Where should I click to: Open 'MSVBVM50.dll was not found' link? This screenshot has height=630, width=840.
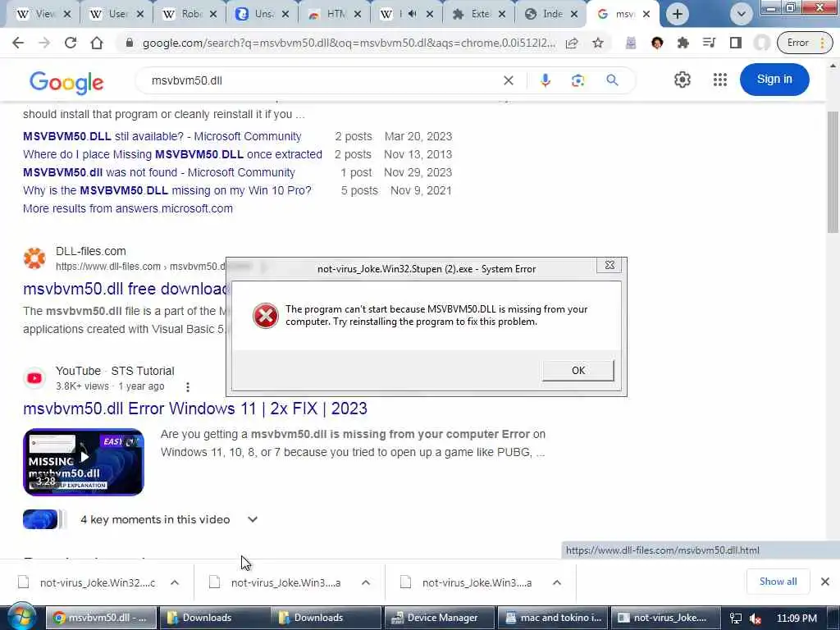pos(159,172)
